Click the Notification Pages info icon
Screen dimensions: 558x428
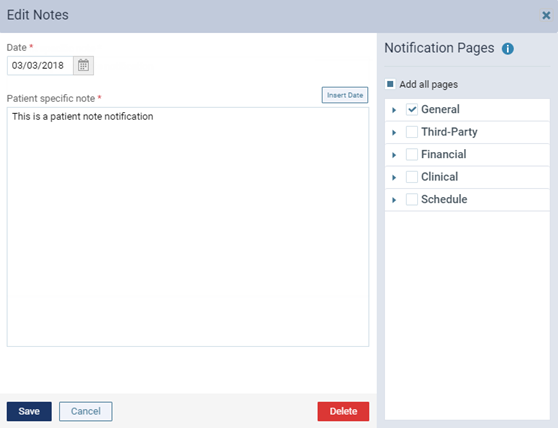click(507, 48)
